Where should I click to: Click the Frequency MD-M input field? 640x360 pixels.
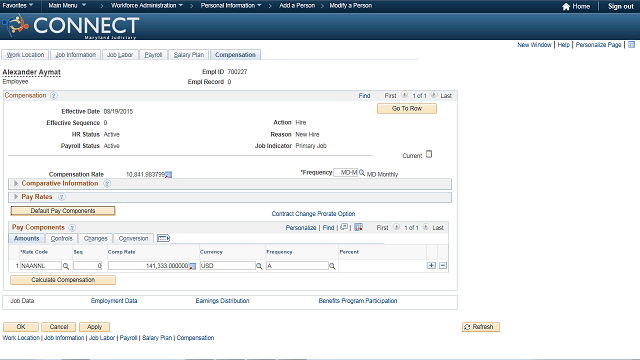tap(346, 173)
